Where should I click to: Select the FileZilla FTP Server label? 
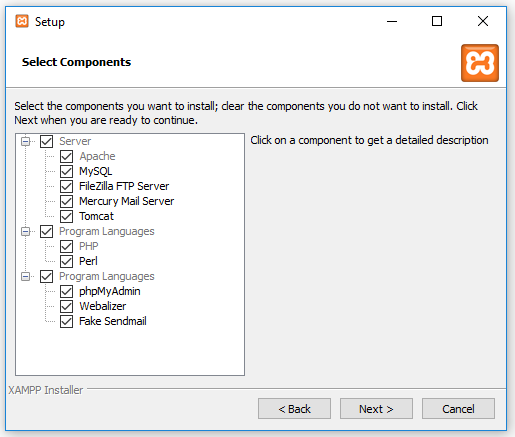pyautogui.click(x=124, y=186)
